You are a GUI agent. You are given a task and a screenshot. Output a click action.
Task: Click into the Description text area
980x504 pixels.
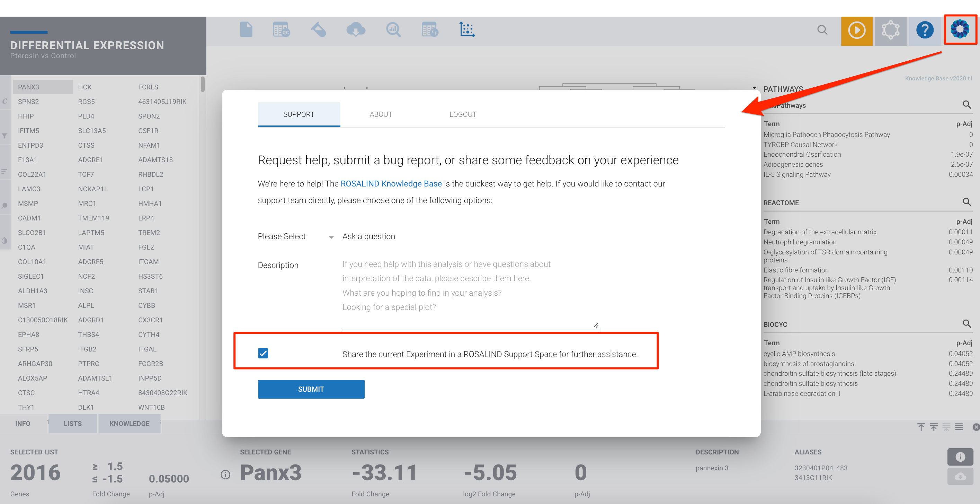471,293
